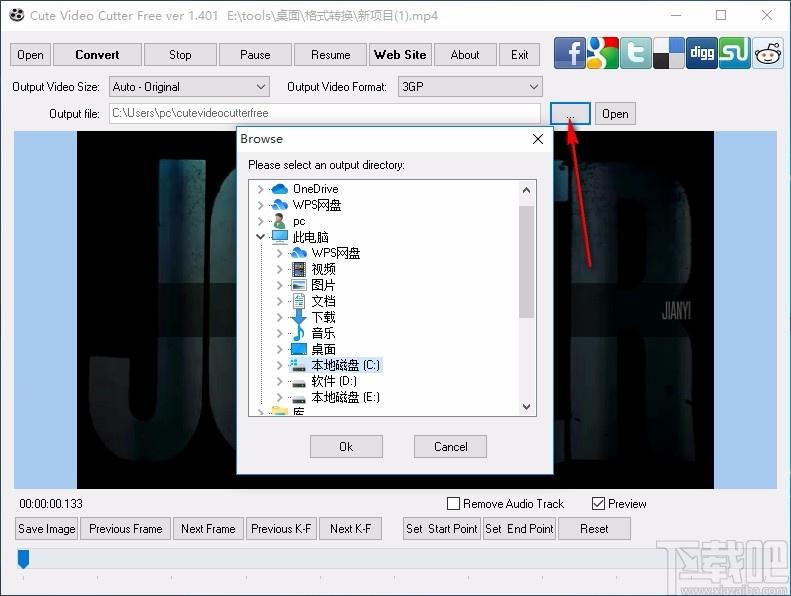The width and height of the screenshot is (791, 596).
Task: Click the 文档 document icon
Action: [299, 301]
